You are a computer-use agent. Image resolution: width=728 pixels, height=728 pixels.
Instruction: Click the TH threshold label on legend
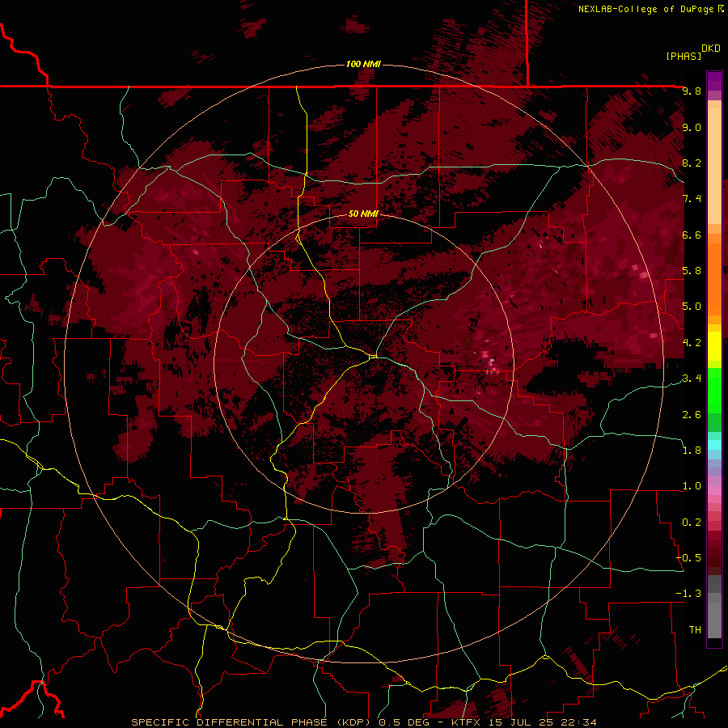pyautogui.click(x=695, y=630)
